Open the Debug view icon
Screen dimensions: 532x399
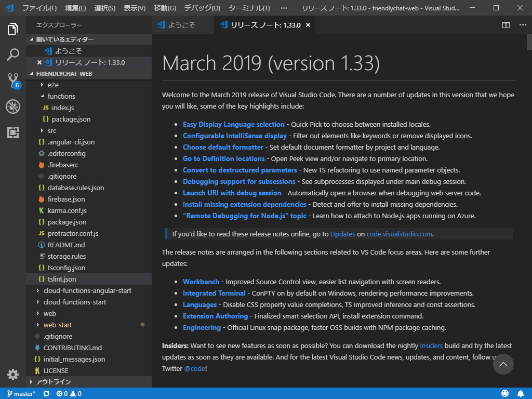pyautogui.click(x=13, y=107)
